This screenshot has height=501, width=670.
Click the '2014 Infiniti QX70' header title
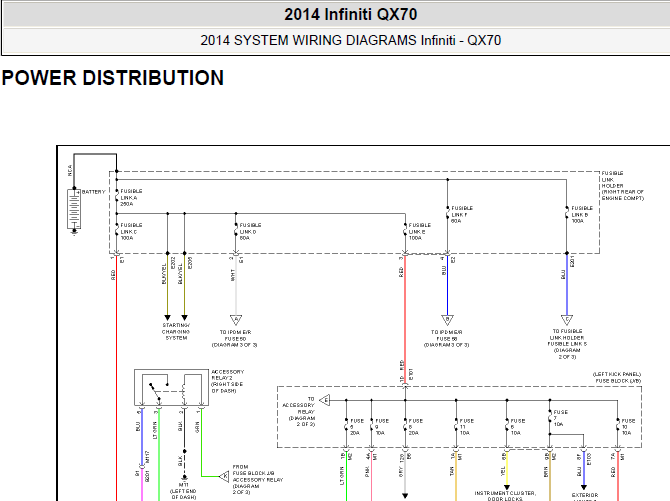(350, 15)
